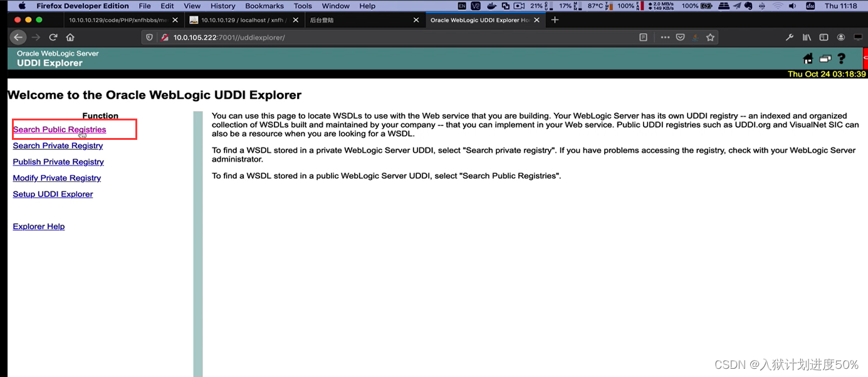Open the Help menu in menu bar
This screenshot has height=377, width=868.
click(x=368, y=6)
